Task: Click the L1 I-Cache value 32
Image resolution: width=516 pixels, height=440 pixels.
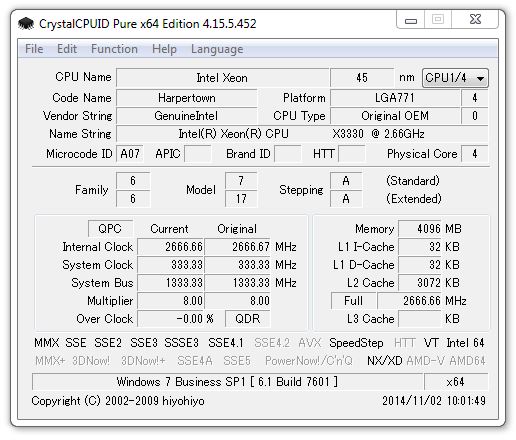Action: click(x=420, y=247)
